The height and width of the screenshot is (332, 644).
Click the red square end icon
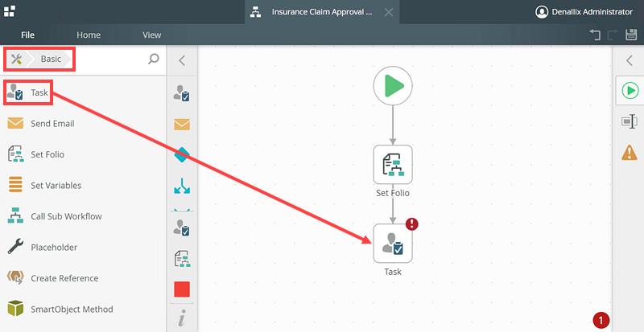tap(182, 289)
